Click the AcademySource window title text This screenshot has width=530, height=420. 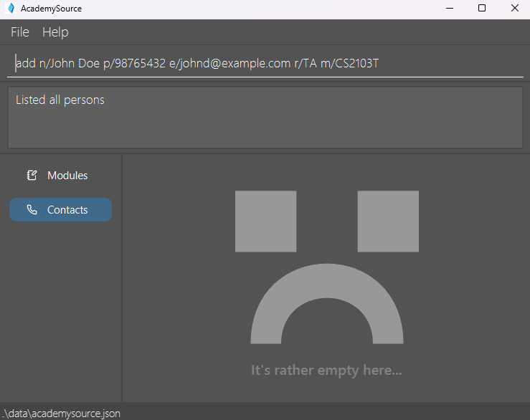51,9
